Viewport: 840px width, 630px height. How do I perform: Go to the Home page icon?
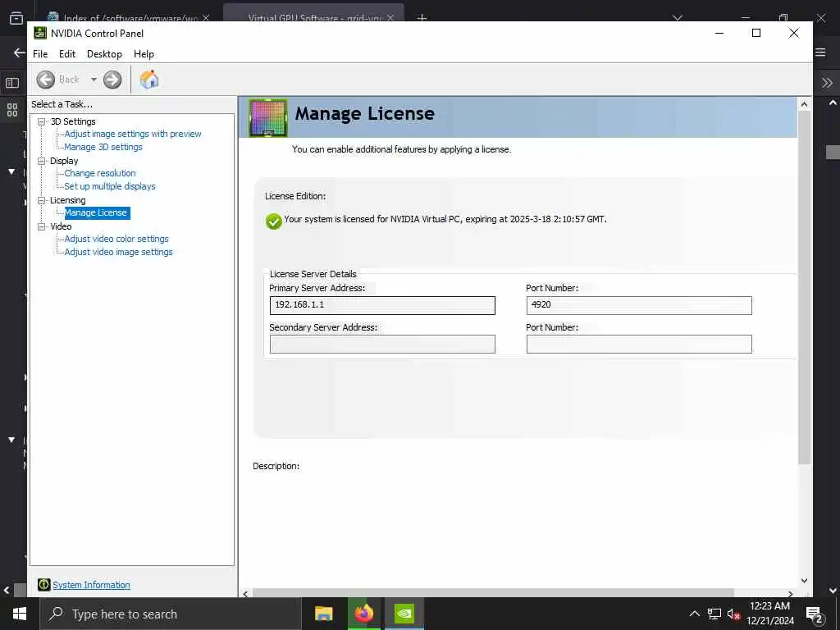point(149,80)
